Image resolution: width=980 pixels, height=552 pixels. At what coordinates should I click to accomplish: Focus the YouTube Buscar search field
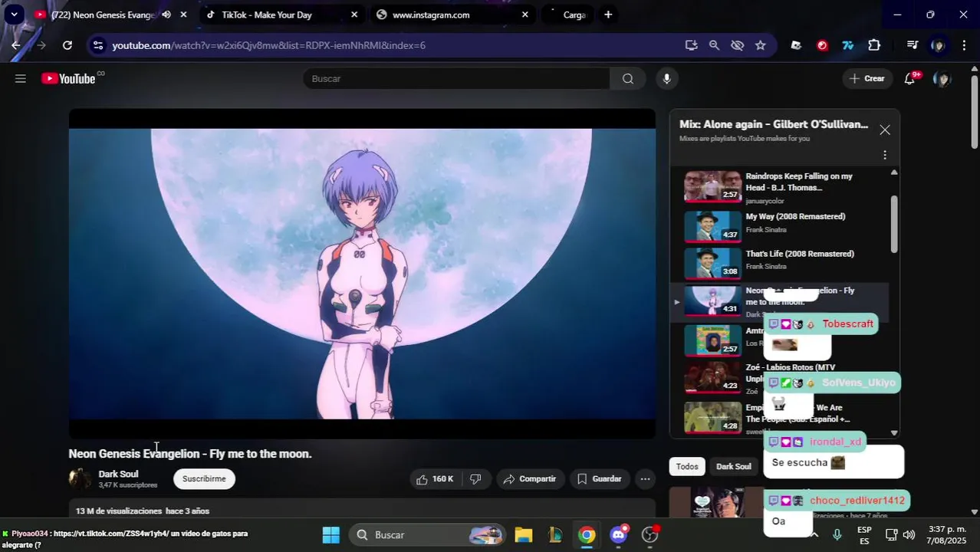pyautogui.click(x=457, y=78)
